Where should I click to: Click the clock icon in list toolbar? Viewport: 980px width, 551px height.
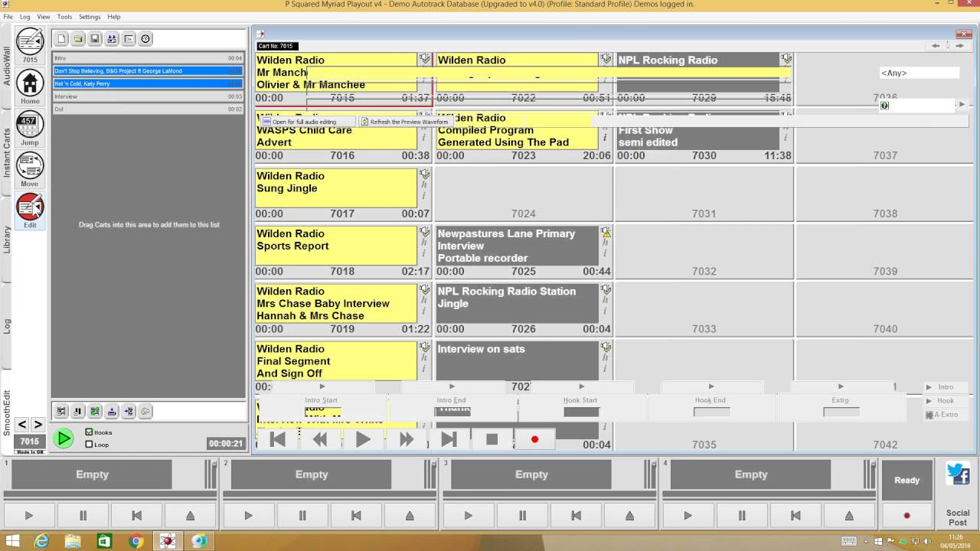click(x=145, y=39)
